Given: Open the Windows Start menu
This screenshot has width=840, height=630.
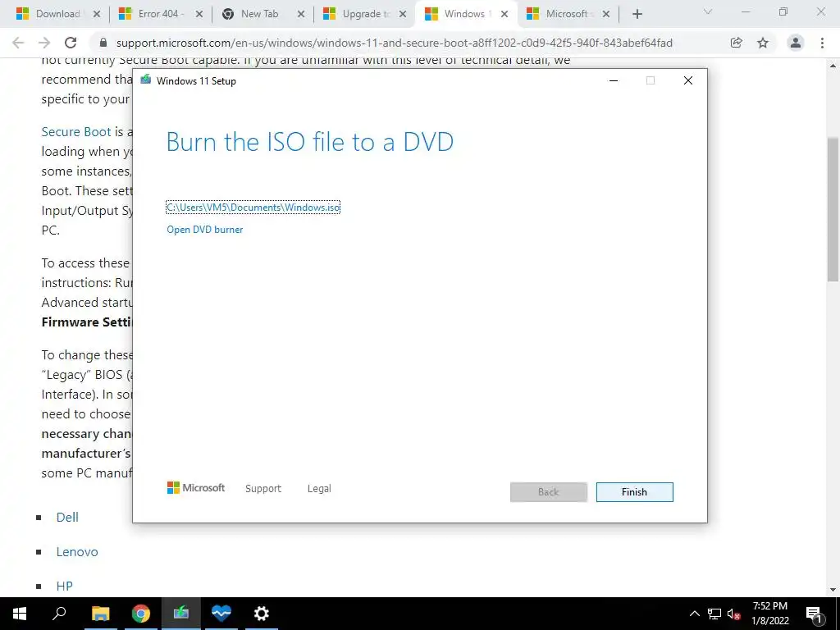Looking at the screenshot, I should pos(20,614).
